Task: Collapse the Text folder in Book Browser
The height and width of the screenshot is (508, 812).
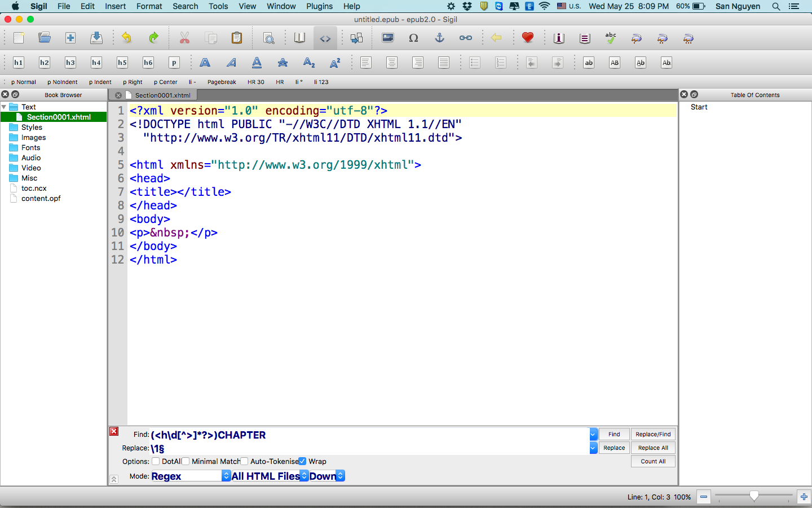Action: tap(5, 107)
